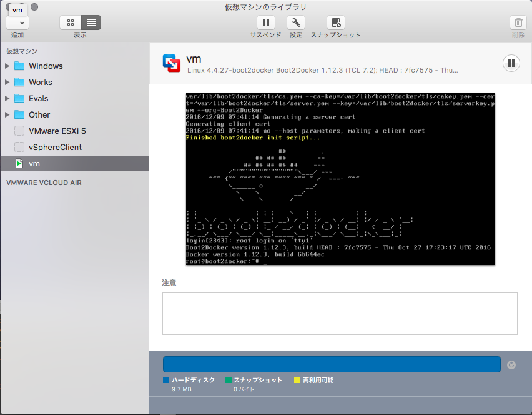Click the 仮想マシン sidebar header

22,51
